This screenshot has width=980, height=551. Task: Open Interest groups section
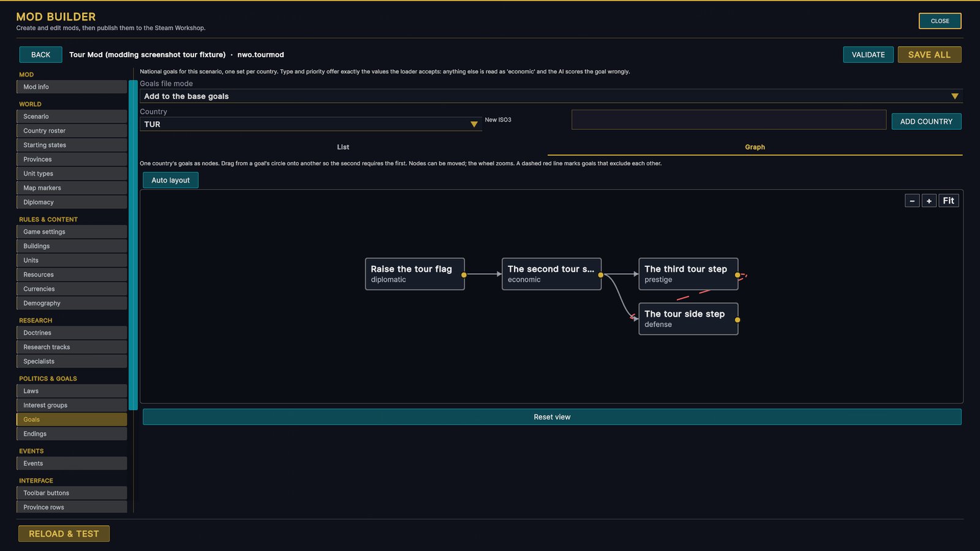72,405
